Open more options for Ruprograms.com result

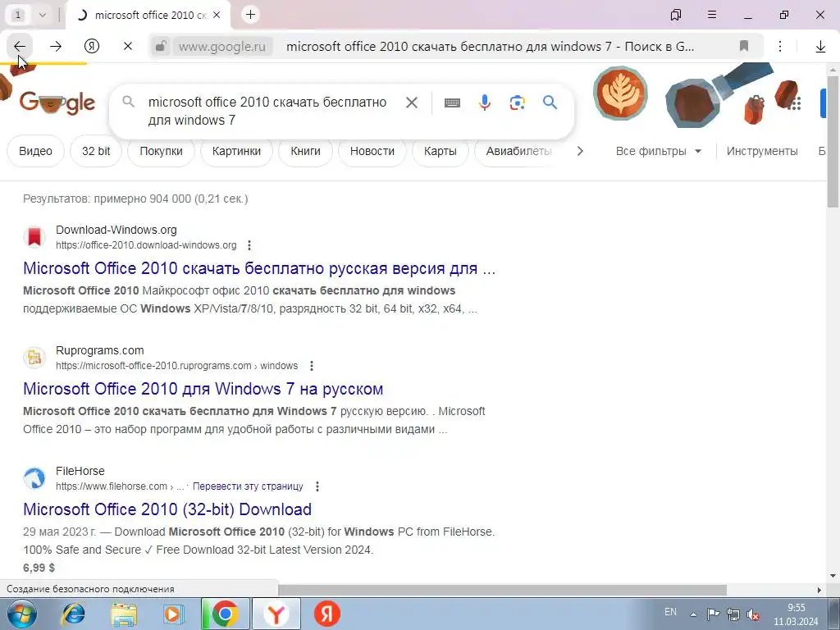[x=311, y=366]
